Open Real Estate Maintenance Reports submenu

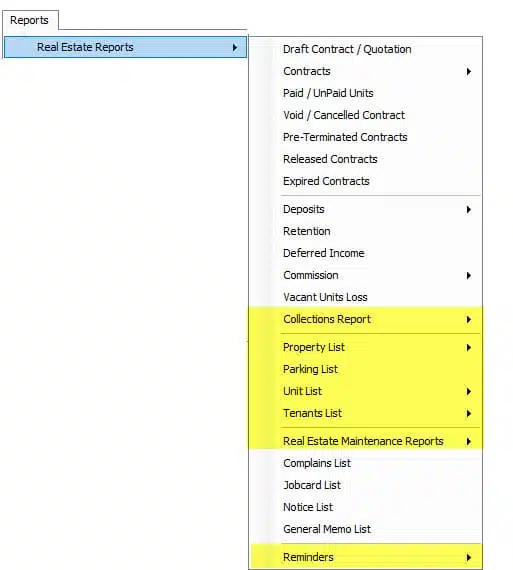[x=365, y=441]
